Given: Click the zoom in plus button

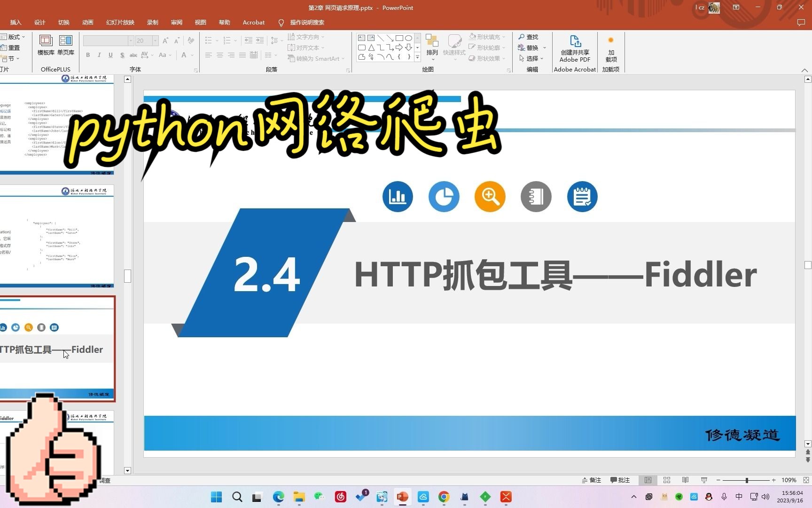Looking at the screenshot, I should 773,480.
